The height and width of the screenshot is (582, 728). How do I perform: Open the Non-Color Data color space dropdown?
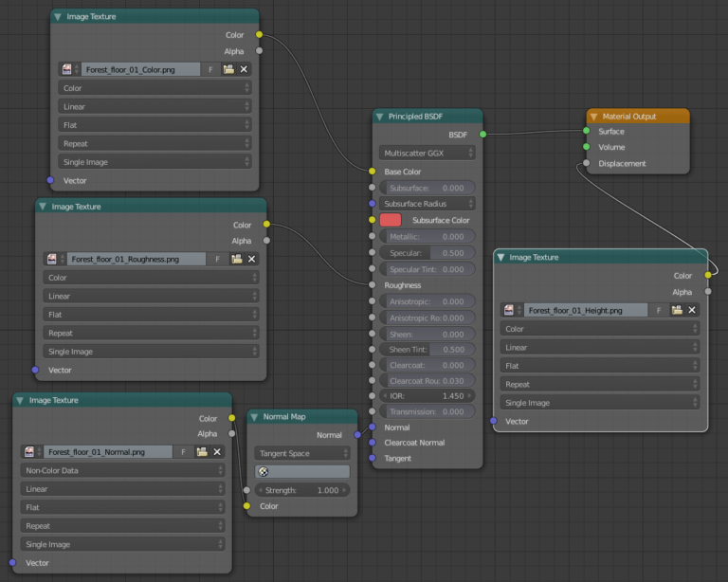(122, 470)
